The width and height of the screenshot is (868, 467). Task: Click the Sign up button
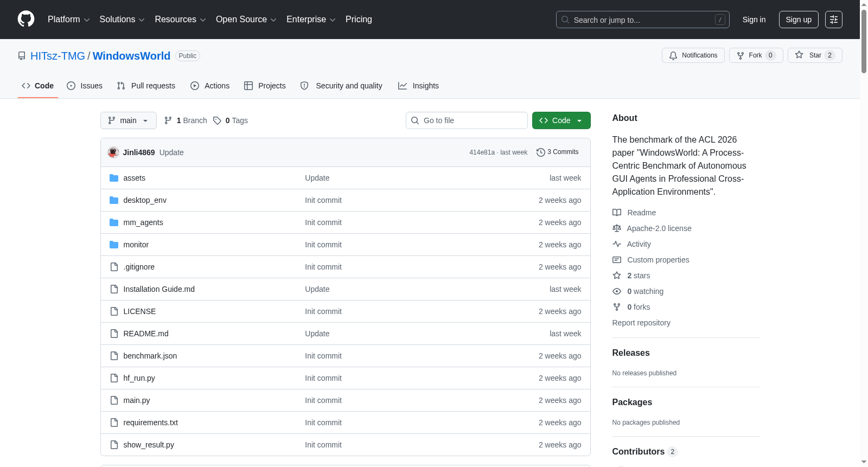799,20
